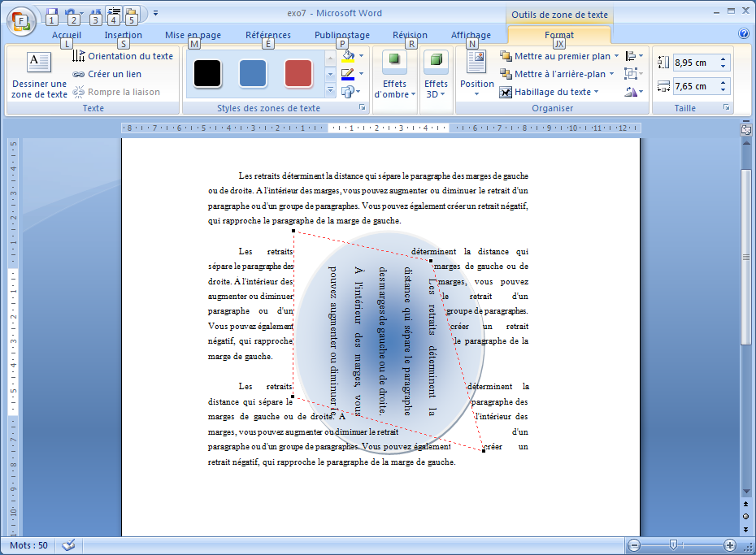
Task: Select the blue text box style
Action: 253,74
